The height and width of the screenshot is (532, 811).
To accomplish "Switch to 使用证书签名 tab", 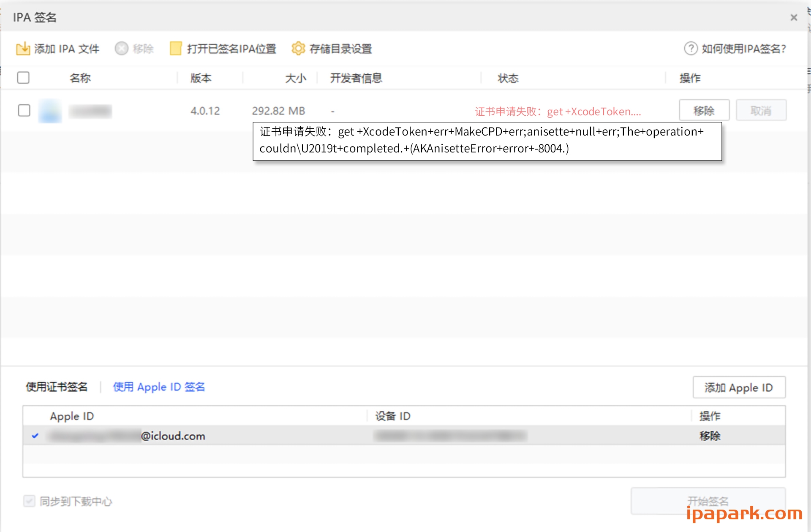I will [x=57, y=387].
